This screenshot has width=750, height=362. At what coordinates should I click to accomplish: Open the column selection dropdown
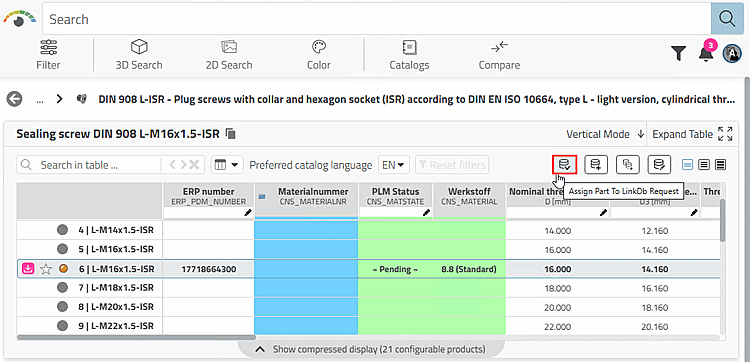[227, 165]
